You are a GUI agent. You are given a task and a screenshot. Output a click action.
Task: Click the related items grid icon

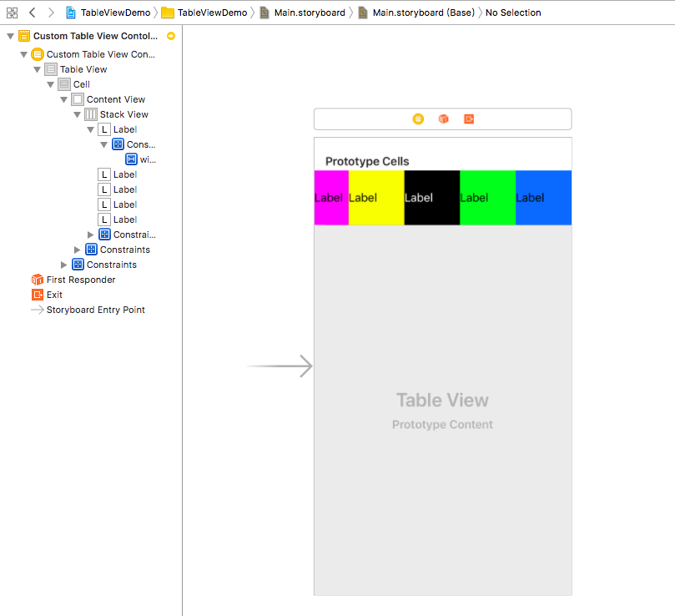(12, 13)
